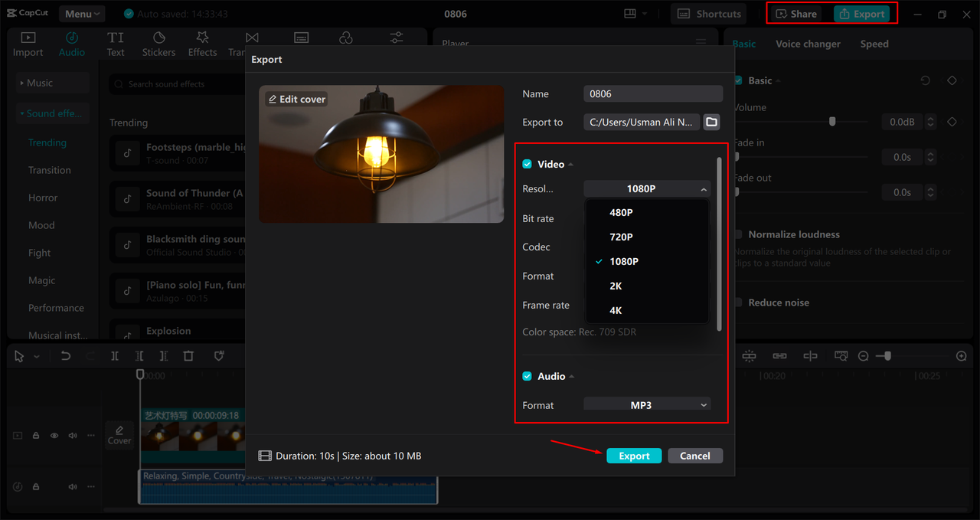Click the Search sound effects field
Screen dimensions: 980x520
click(x=176, y=84)
